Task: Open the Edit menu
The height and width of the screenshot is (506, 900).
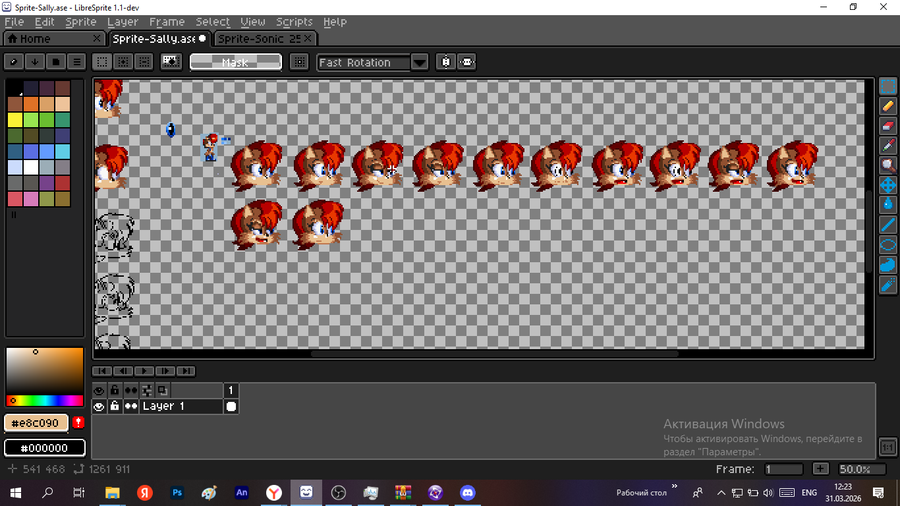Action: (x=44, y=22)
